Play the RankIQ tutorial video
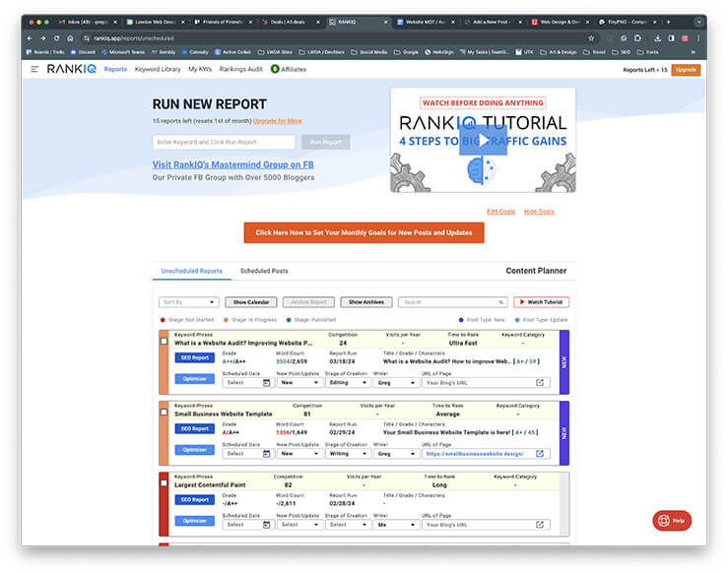The height and width of the screenshot is (574, 728). point(483,140)
